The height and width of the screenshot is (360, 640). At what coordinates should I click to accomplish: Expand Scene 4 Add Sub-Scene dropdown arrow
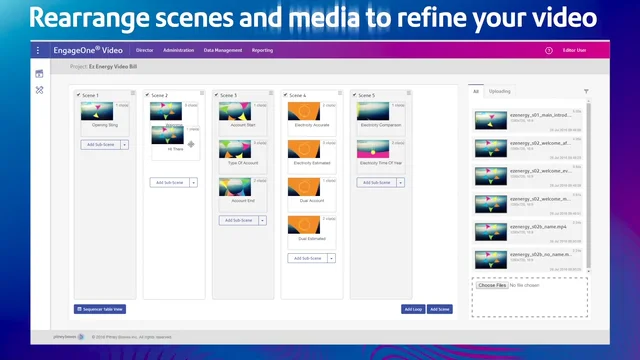(331, 258)
